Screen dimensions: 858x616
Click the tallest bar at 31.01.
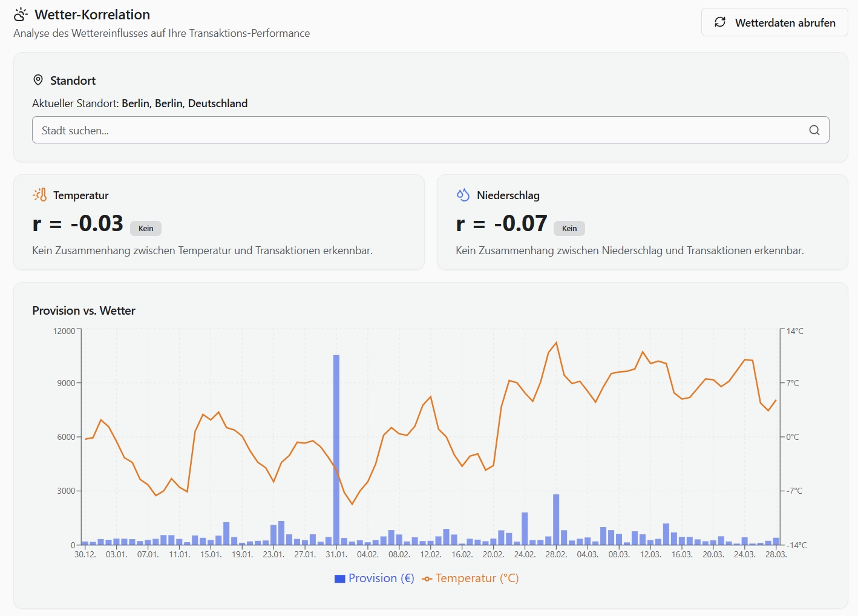336,448
